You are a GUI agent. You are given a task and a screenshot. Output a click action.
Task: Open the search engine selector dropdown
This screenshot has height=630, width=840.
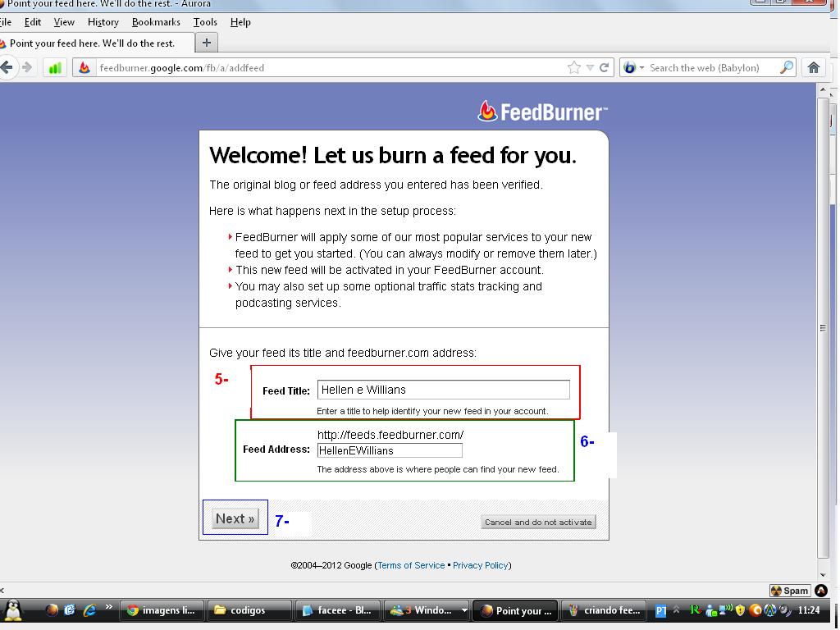(641, 68)
